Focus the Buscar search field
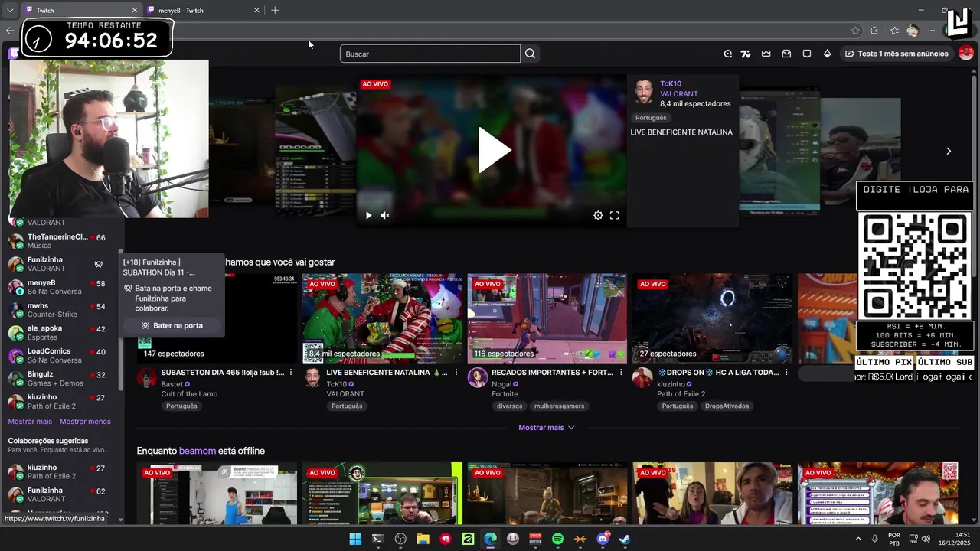The height and width of the screenshot is (551, 980). coord(430,54)
